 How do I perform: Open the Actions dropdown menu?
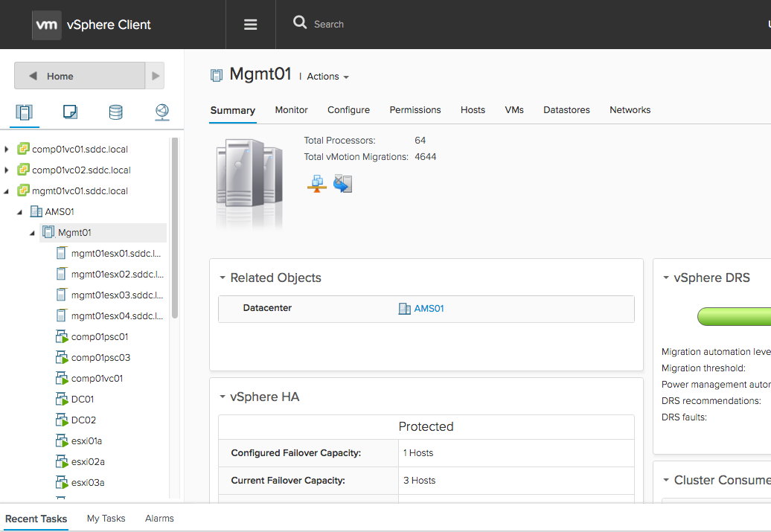(x=327, y=77)
